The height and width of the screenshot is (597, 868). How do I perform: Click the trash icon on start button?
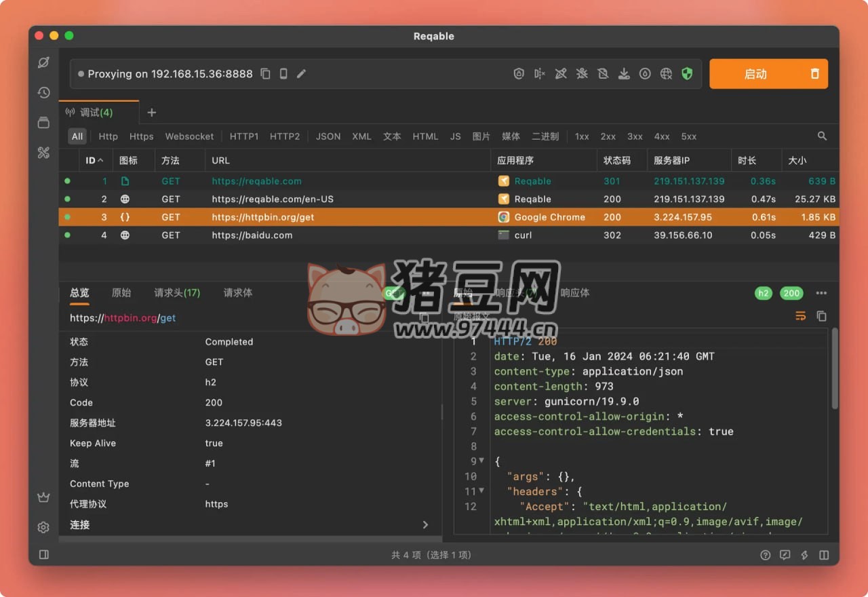[x=815, y=73]
